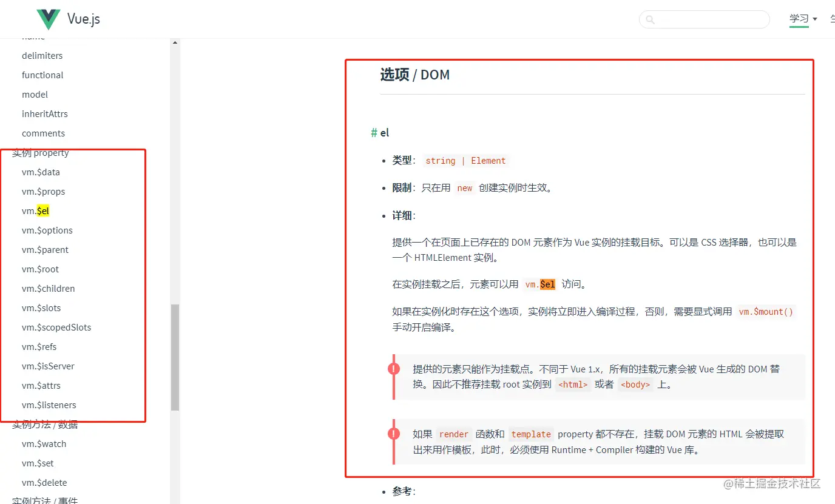Open the 学习 dropdown menu
The width and height of the screenshot is (835, 504).
click(803, 19)
